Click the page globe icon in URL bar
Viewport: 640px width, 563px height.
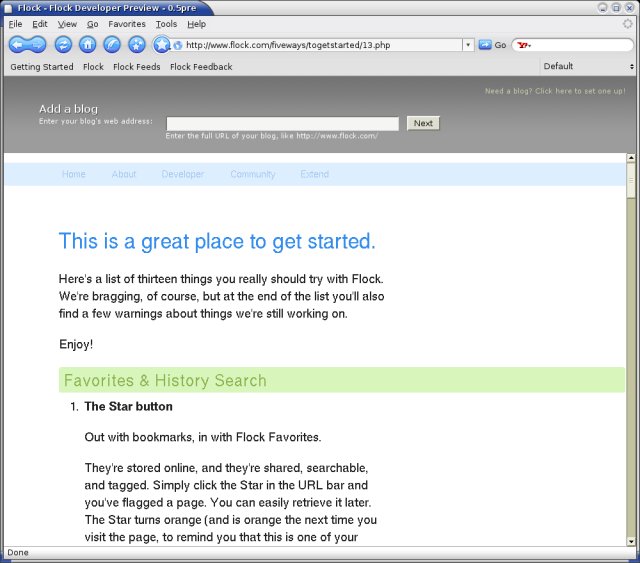pyautogui.click(x=178, y=45)
